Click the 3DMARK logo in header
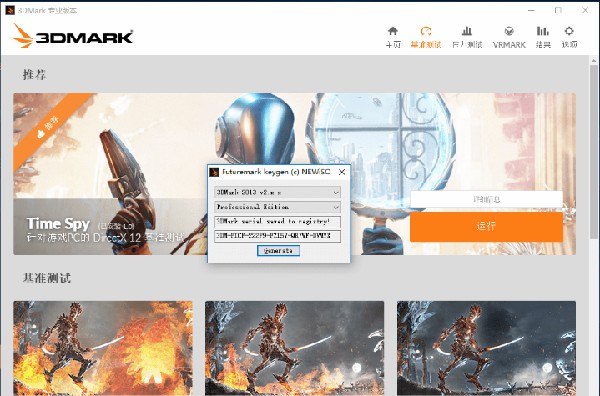Viewport: 600px width, 396px height. point(73,36)
